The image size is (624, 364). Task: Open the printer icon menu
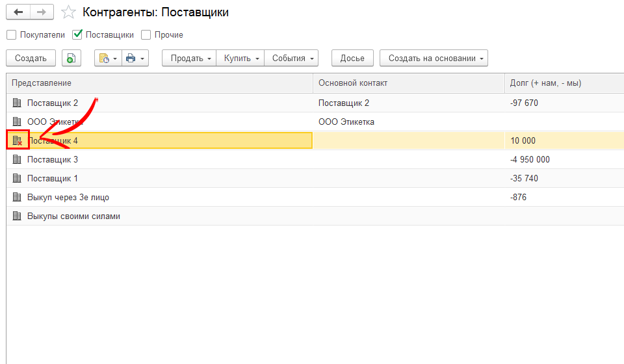[x=135, y=58]
